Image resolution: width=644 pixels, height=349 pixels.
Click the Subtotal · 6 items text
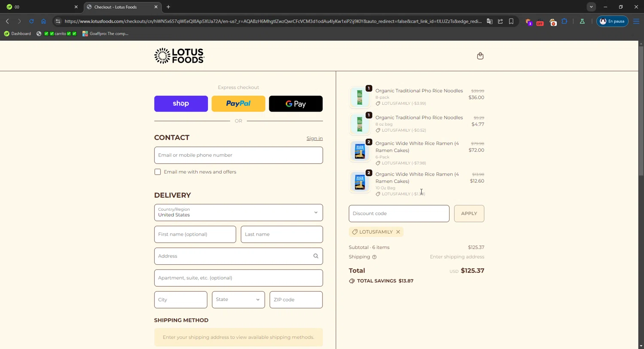click(369, 247)
